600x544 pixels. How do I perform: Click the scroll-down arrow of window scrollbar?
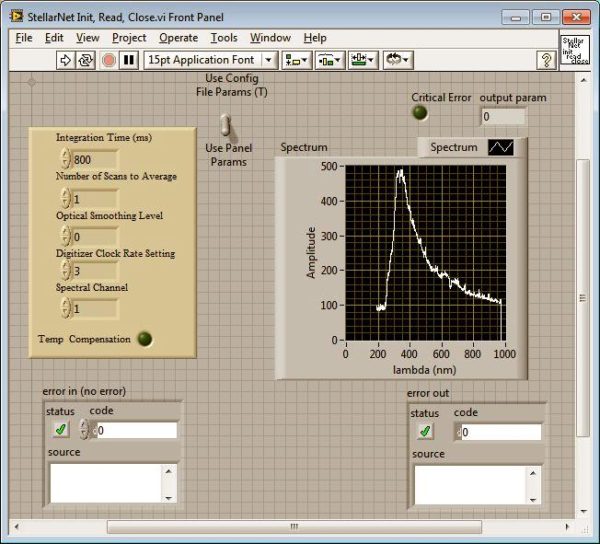pyautogui.click(x=584, y=511)
